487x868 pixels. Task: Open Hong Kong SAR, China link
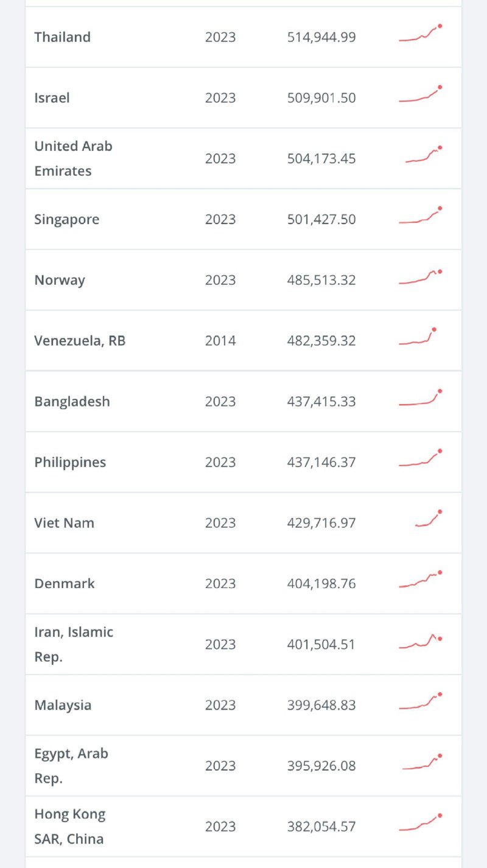coord(69,827)
